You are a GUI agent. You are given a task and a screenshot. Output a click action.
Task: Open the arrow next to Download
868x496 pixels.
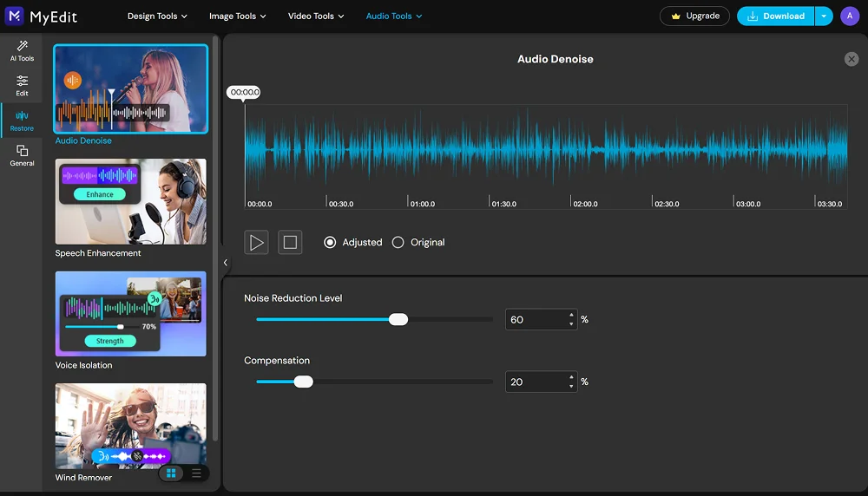point(824,16)
